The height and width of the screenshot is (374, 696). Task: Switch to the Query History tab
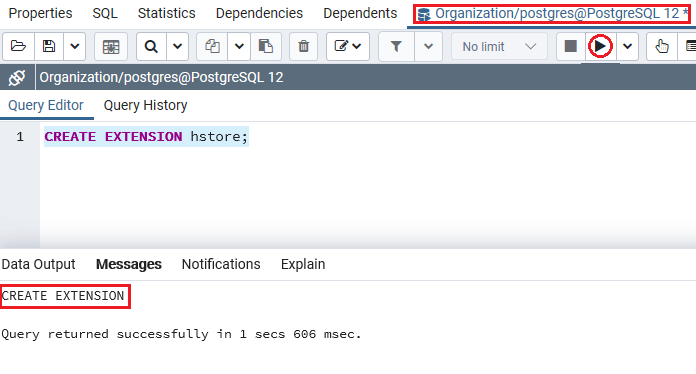(146, 106)
